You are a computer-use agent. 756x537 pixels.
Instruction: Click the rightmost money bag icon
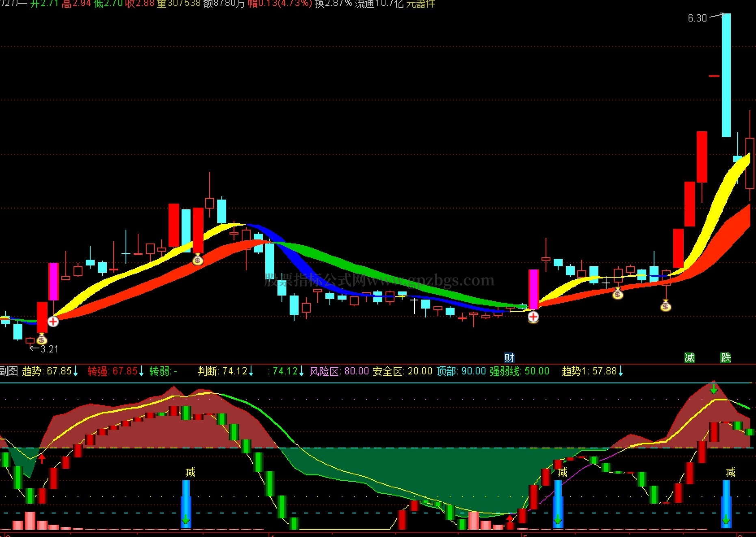click(x=665, y=305)
